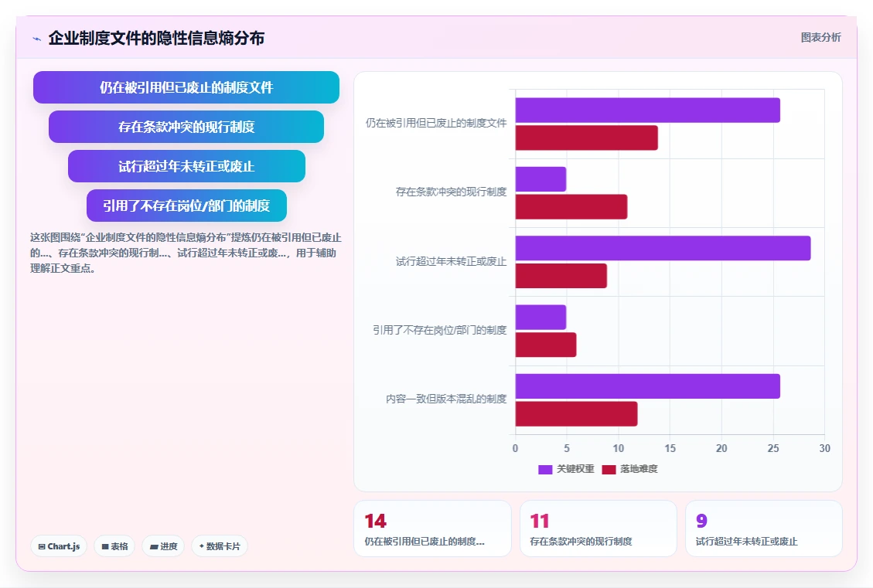Click the 图表分析 label in the header
Viewport: 873px width, 588px height.
820,37
